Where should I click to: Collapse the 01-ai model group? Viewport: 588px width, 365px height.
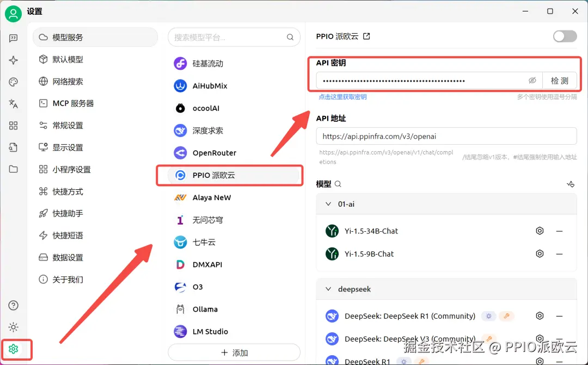pos(328,204)
